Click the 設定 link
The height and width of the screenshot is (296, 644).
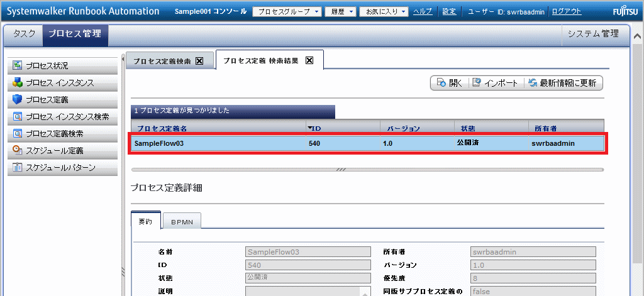449,11
